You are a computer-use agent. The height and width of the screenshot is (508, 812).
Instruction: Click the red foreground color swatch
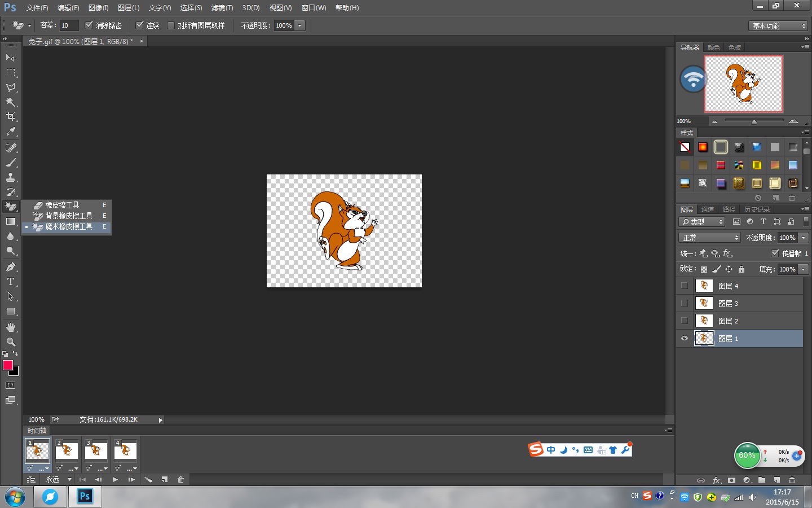point(8,365)
